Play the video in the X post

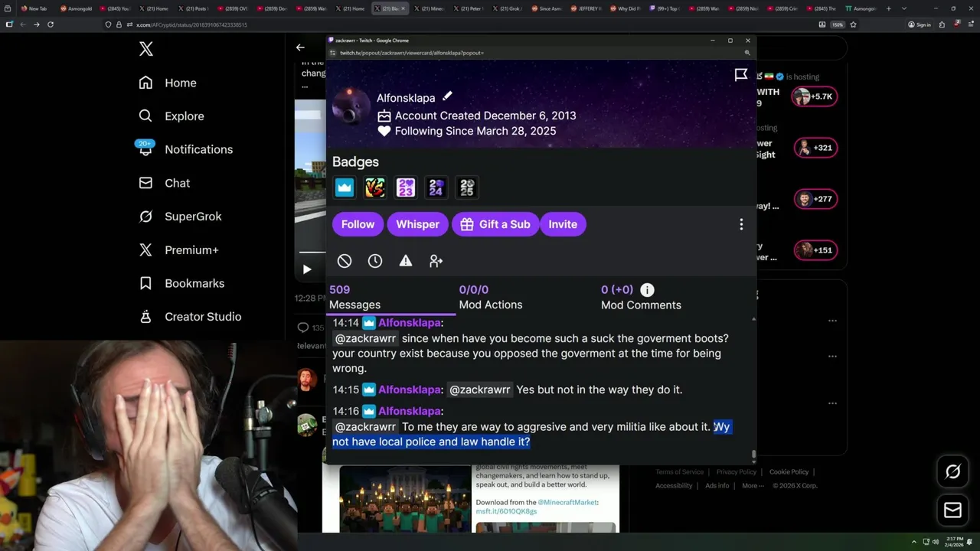coord(307,269)
